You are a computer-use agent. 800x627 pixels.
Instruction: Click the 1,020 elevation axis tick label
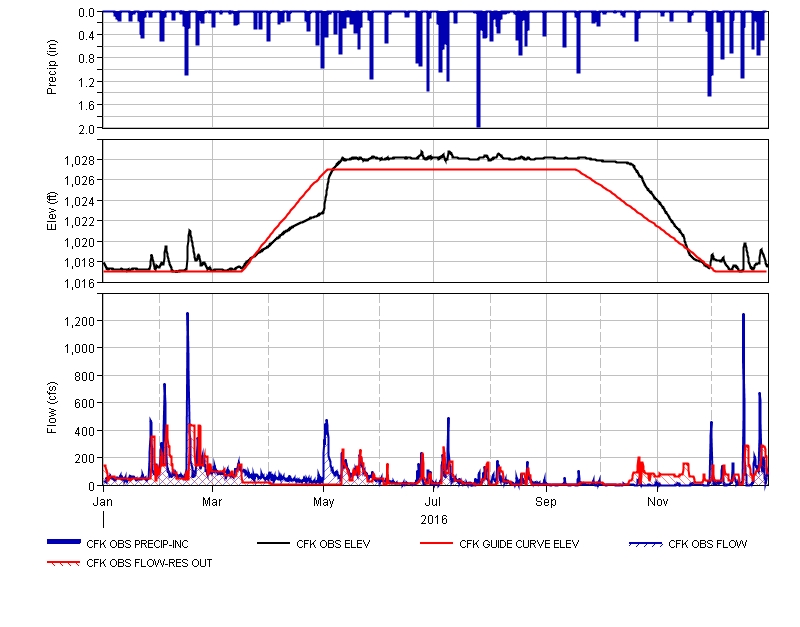[79, 242]
